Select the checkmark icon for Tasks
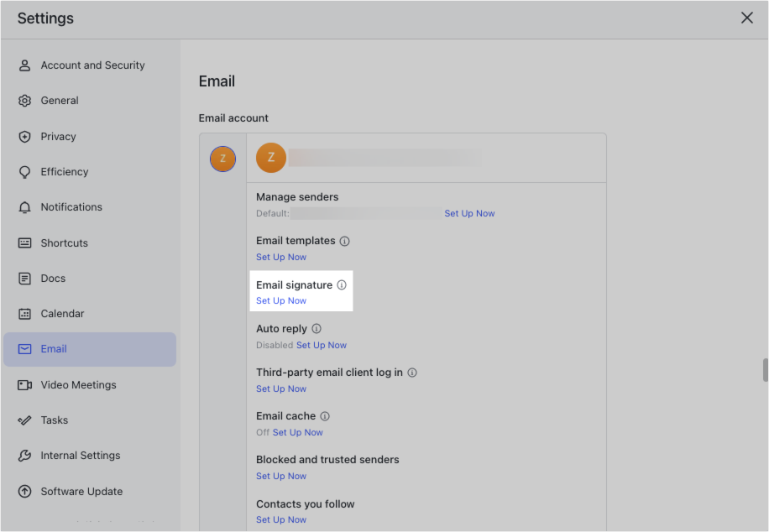769x532 pixels. pyautogui.click(x=25, y=420)
